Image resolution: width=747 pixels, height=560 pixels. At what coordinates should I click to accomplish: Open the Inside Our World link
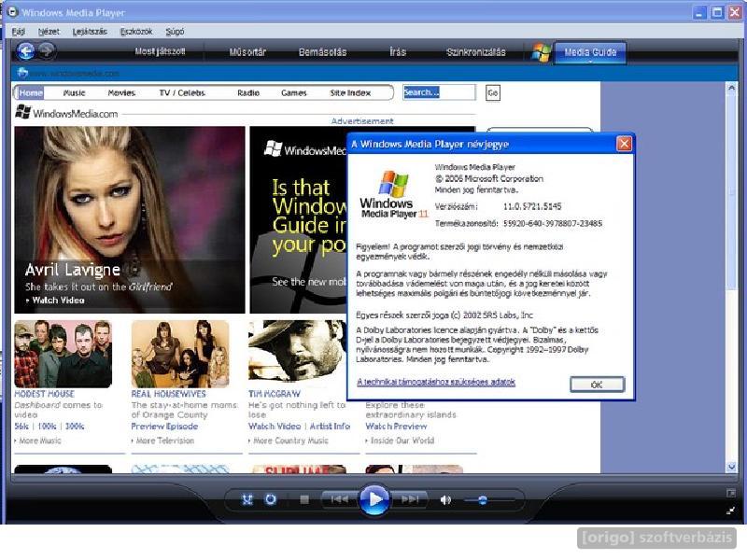[x=402, y=441]
